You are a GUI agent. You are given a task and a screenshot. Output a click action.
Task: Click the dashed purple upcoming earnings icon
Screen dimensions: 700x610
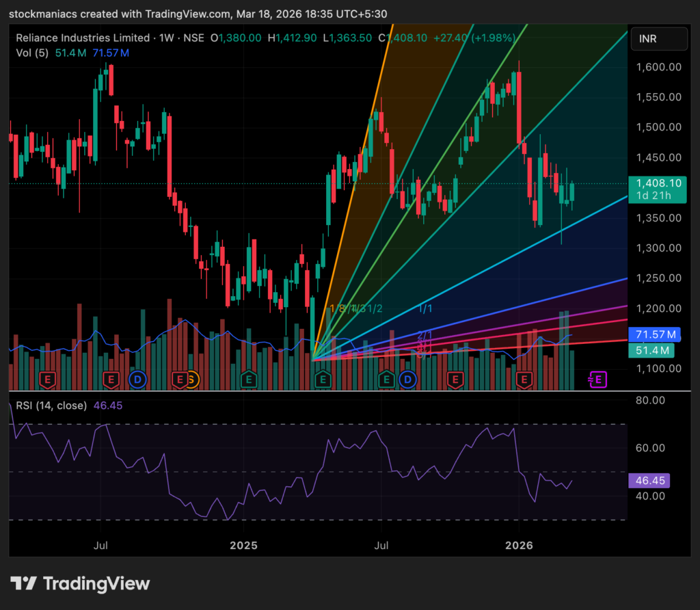[597, 380]
